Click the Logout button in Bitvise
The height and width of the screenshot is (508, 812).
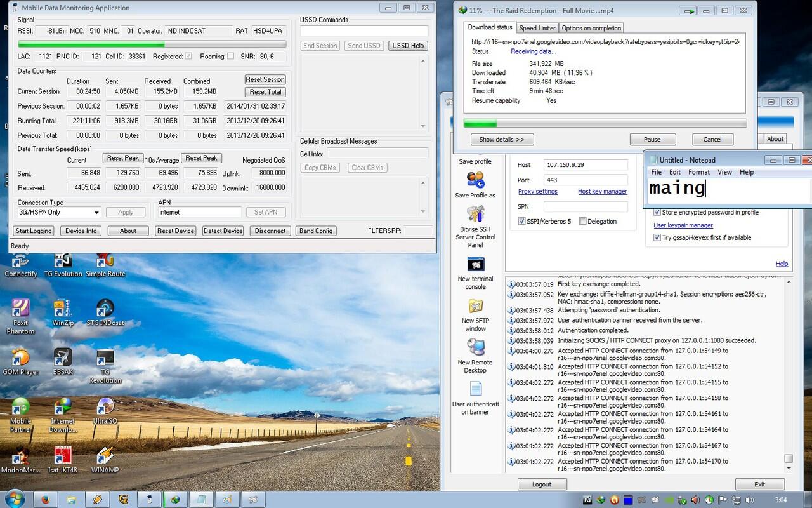click(542, 485)
